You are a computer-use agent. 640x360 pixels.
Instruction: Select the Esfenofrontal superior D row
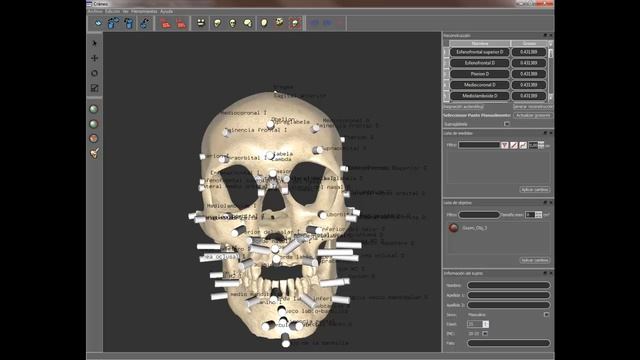point(480,52)
